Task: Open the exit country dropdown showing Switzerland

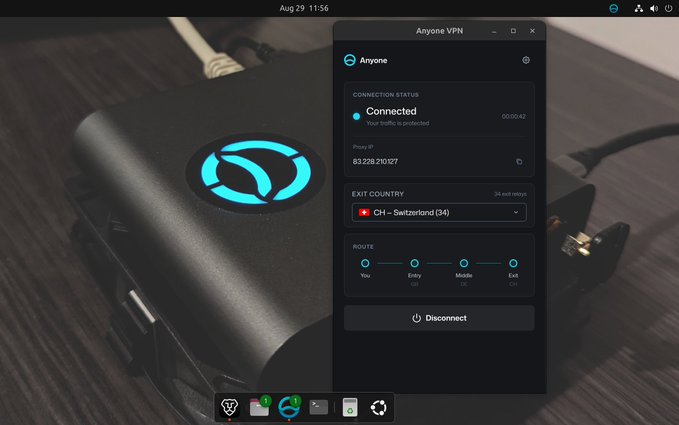Action: (x=439, y=212)
